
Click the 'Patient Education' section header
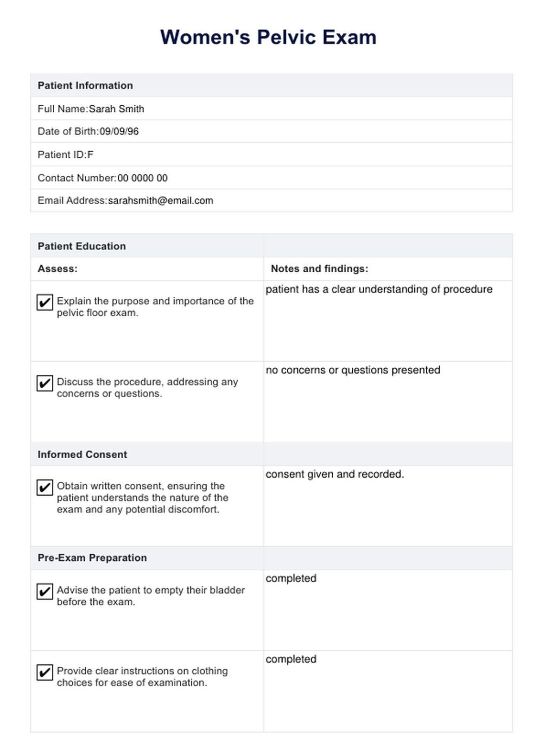pyautogui.click(x=82, y=246)
